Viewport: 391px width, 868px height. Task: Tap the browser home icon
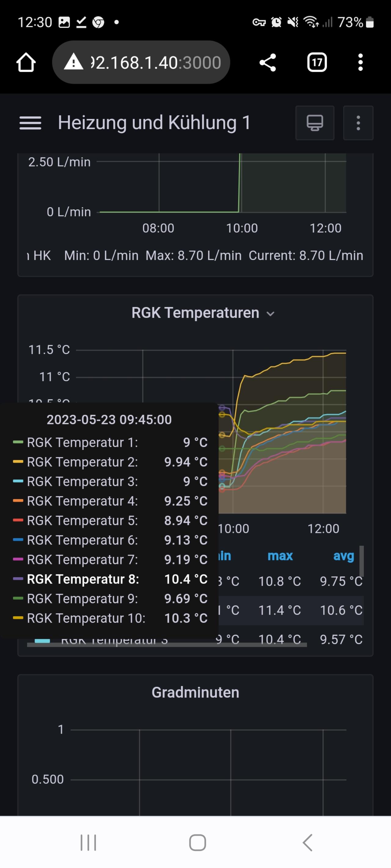[26, 63]
